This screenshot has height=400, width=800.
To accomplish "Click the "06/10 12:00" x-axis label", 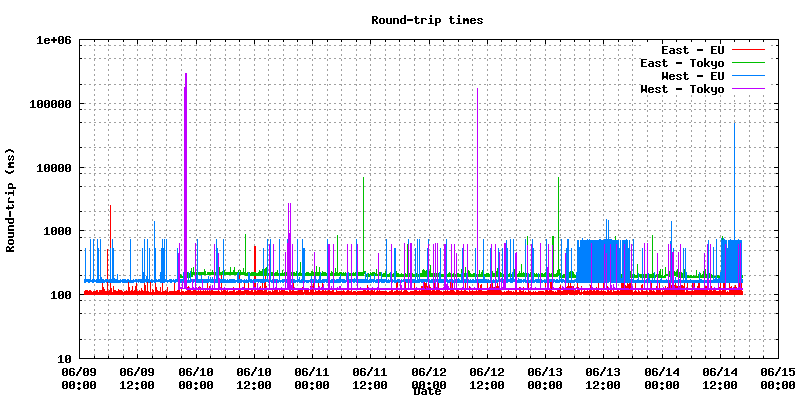I will point(254,379).
